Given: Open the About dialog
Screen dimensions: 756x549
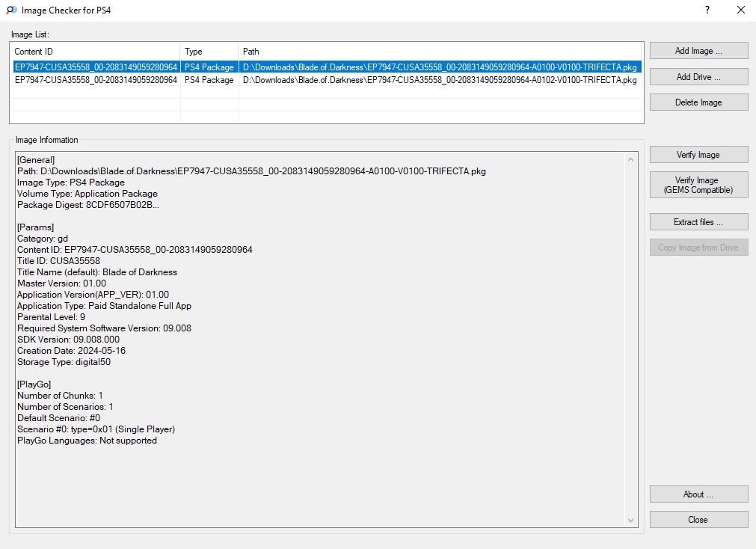Looking at the screenshot, I should [698, 494].
